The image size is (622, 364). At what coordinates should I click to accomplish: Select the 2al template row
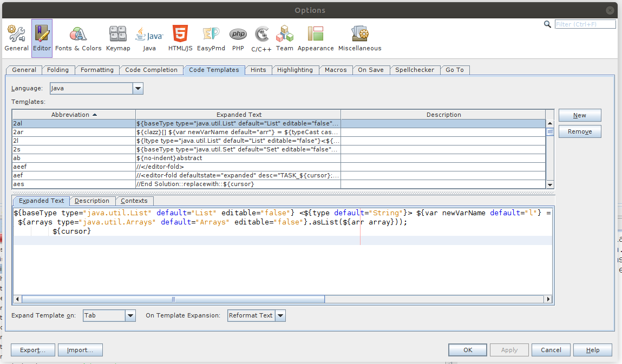279,123
